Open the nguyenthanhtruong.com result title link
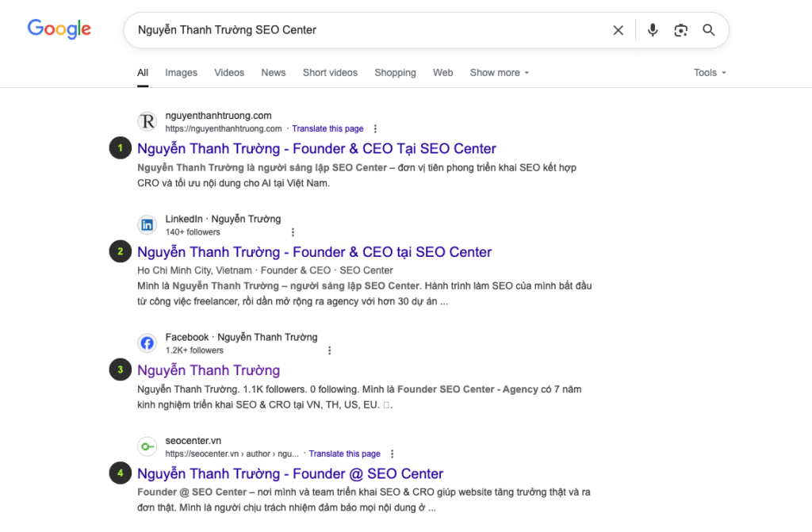The image size is (812, 532). coord(316,148)
